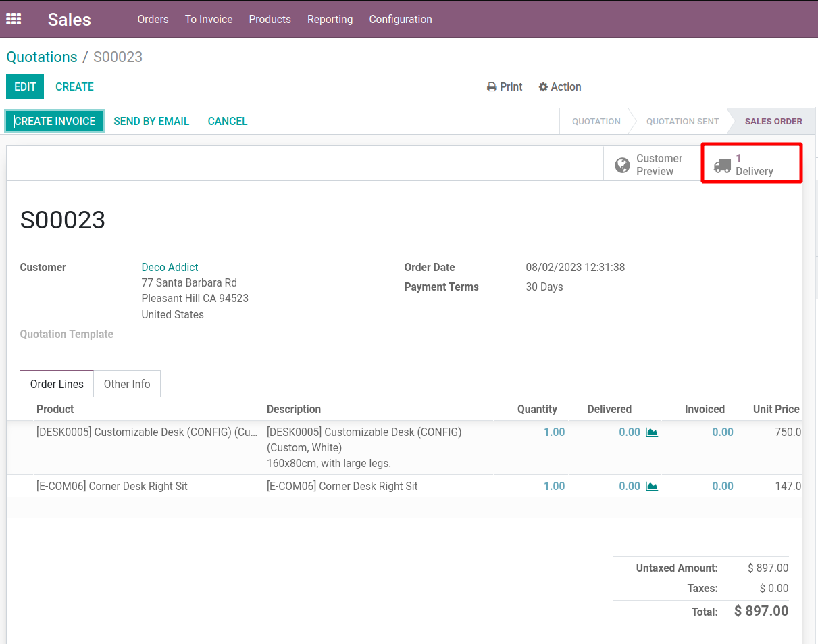This screenshot has width=818, height=644.
Task: Sort by the Description column header
Action: click(294, 409)
